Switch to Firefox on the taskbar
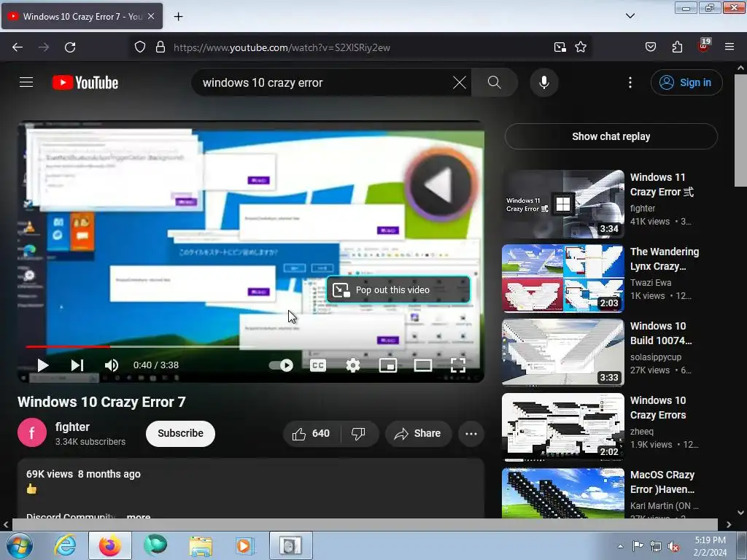Viewport: 747px width, 560px height. coord(109,545)
